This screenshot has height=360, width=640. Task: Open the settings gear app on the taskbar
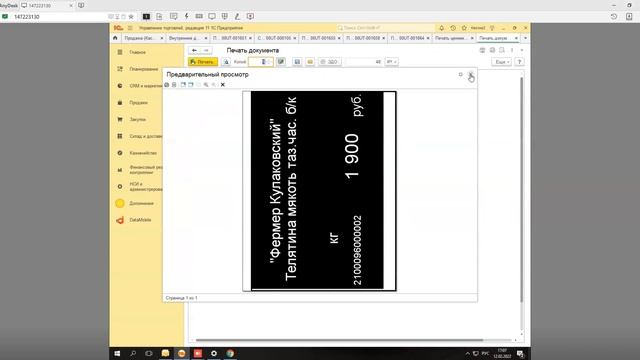214,353
